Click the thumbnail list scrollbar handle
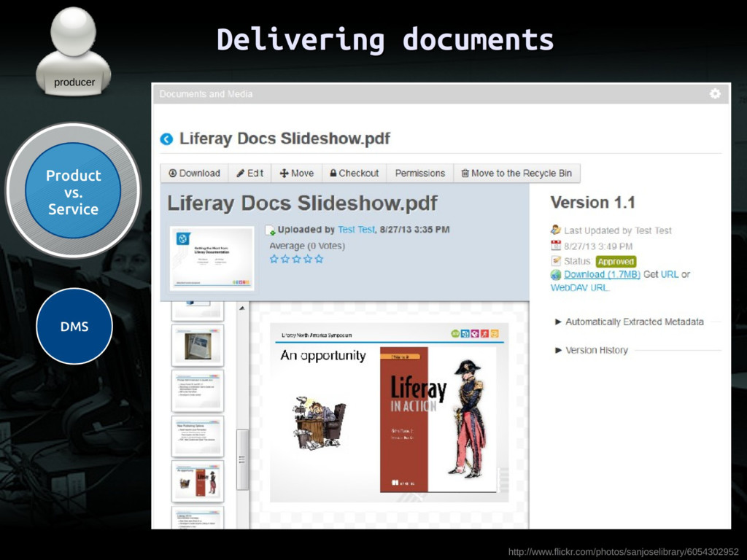 [x=242, y=459]
